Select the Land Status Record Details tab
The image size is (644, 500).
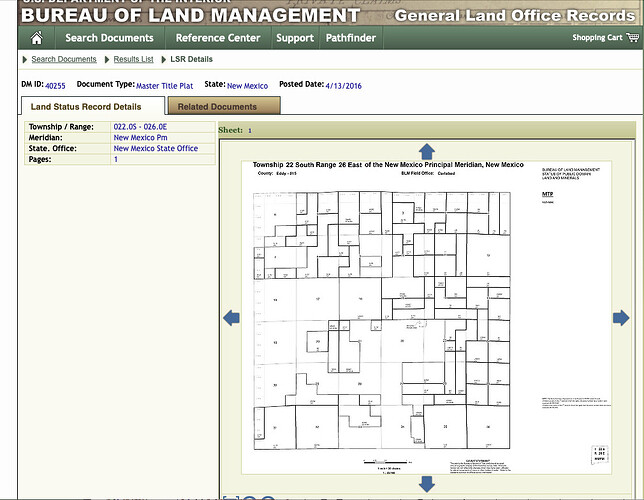(x=93, y=106)
